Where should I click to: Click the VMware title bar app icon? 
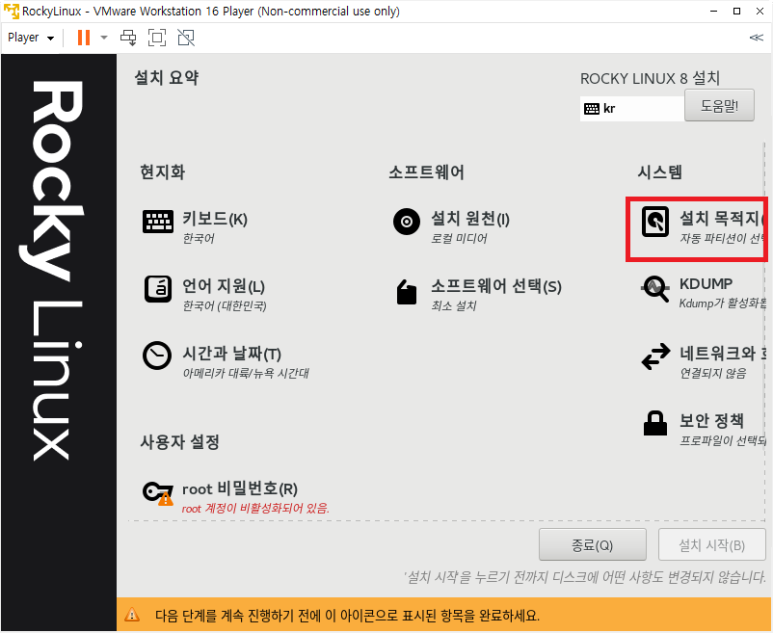coord(11,11)
